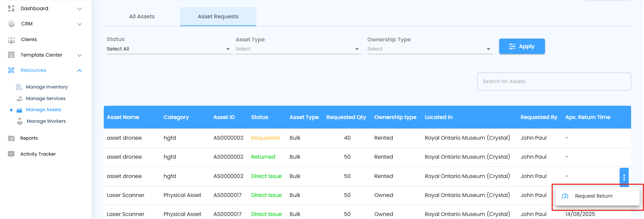Image resolution: width=644 pixels, height=219 pixels.
Task: Choose Request Return from the popup menu
Action: point(593,196)
